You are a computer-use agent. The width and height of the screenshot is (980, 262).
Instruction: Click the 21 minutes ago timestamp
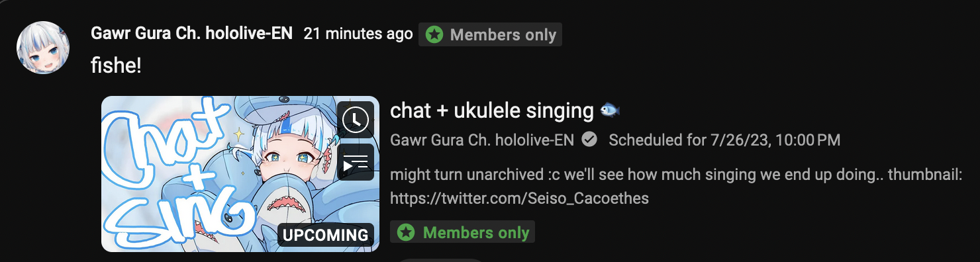358,34
